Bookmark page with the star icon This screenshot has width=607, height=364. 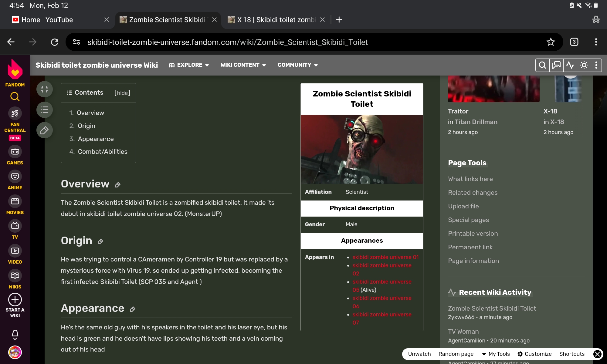click(551, 42)
